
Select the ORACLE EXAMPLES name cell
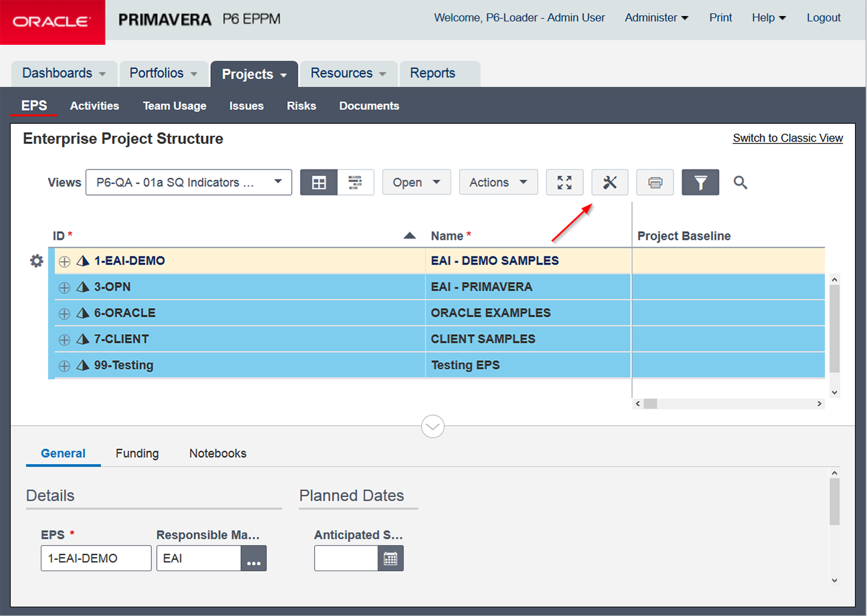528,313
